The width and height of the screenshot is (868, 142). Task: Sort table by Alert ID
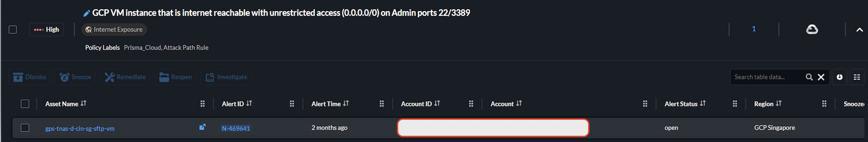pos(249,104)
